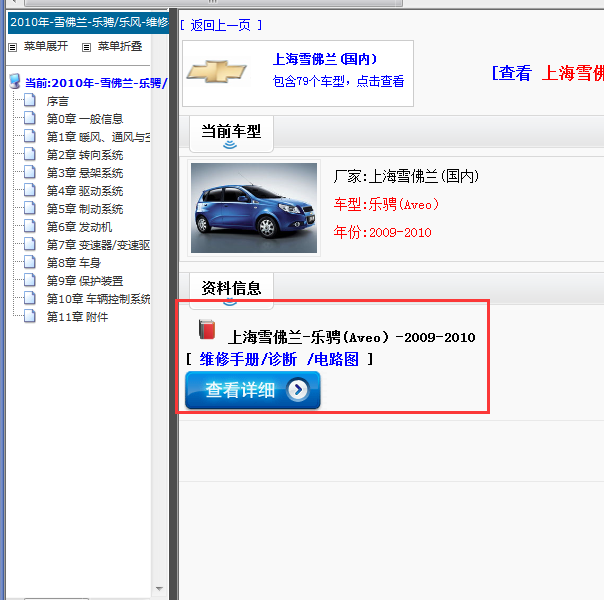Click the page icon next to 第1章 暖风
The width and height of the screenshot is (604, 600).
(30, 136)
